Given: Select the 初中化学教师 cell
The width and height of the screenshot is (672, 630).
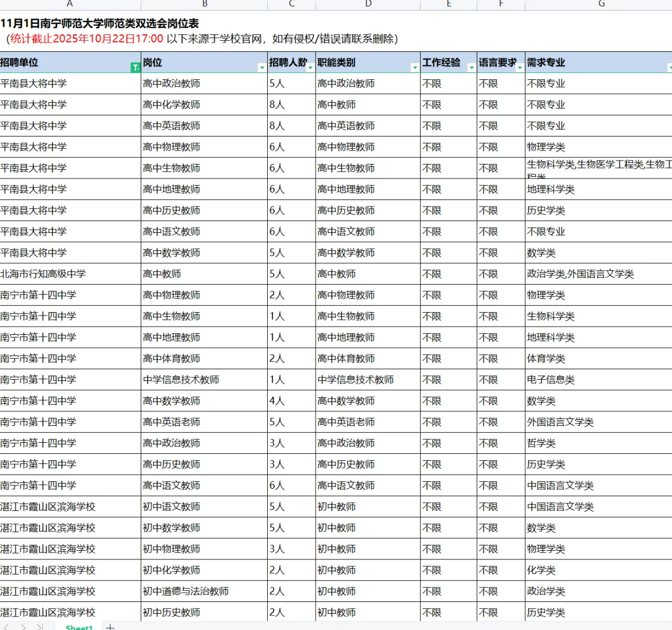Looking at the screenshot, I should [204, 570].
